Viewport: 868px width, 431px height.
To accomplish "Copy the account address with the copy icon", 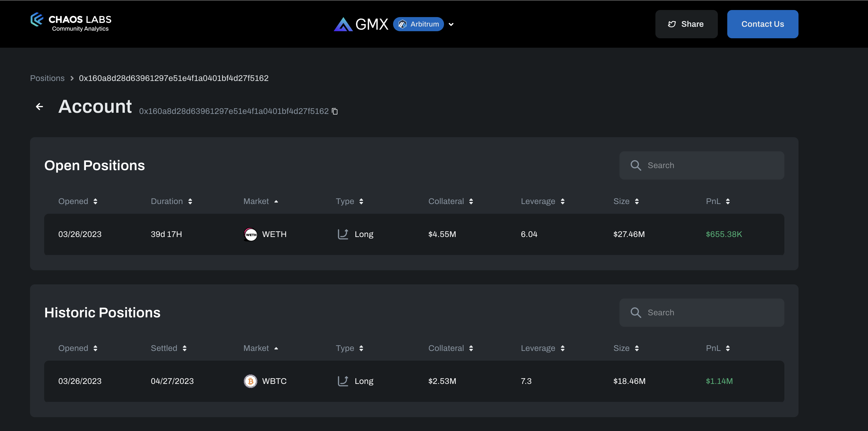I will 334,111.
